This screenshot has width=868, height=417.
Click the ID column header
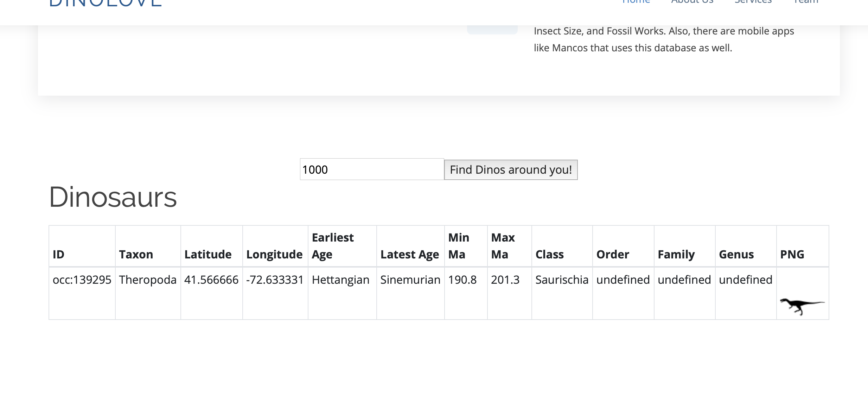point(59,254)
